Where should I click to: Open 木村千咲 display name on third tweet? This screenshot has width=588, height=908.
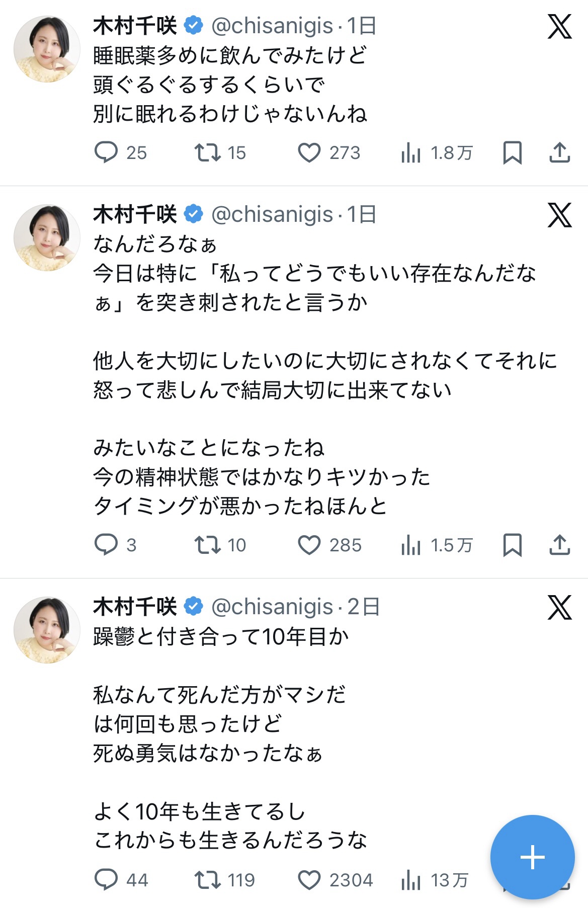tap(135, 607)
